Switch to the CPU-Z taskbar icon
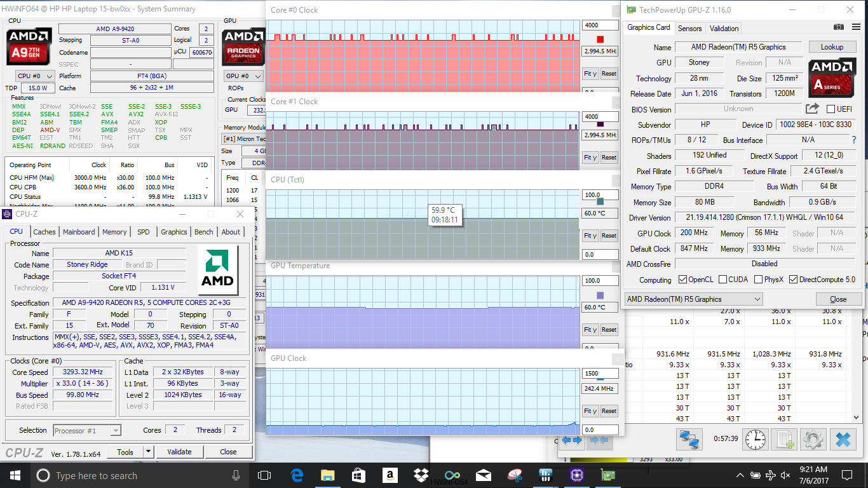 [x=576, y=475]
